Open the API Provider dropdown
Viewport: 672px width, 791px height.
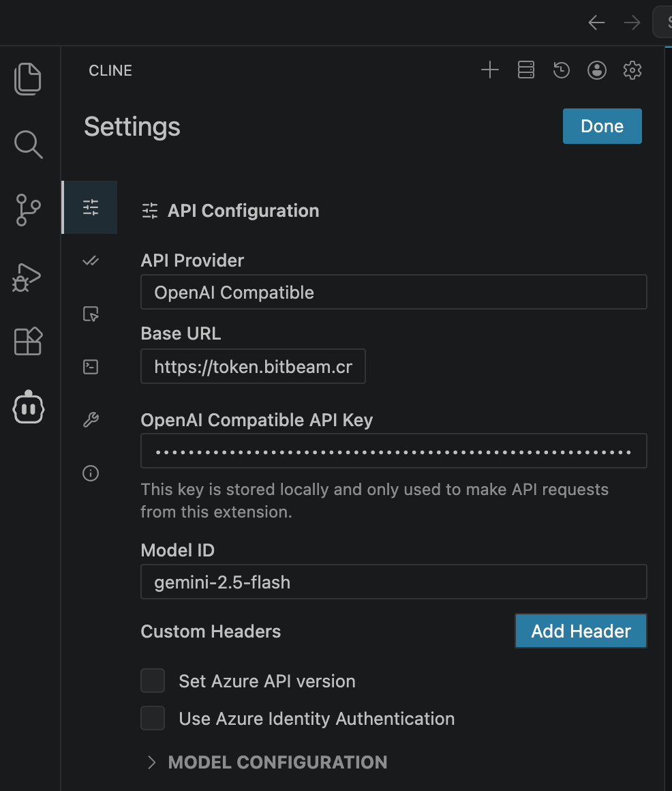point(393,293)
